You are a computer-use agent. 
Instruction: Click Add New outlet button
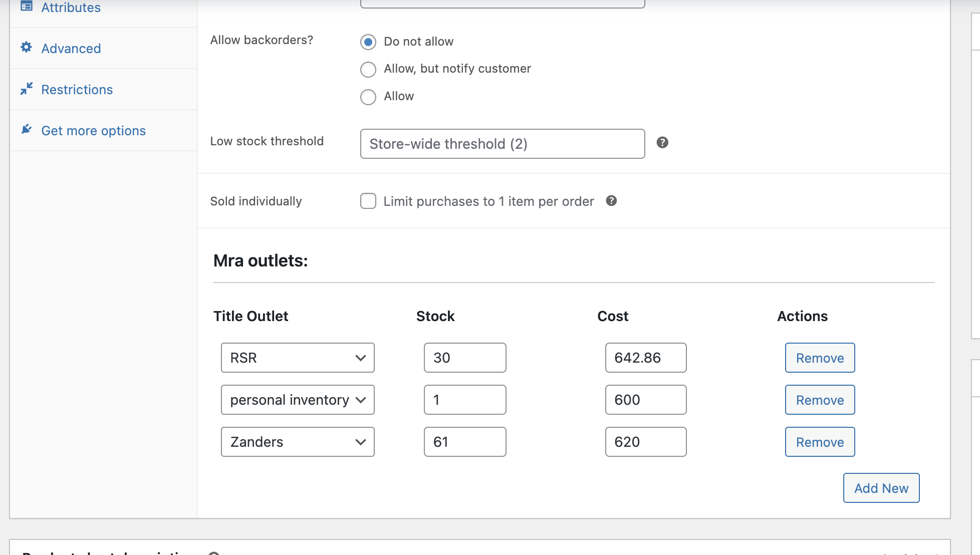tap(881, 488)
